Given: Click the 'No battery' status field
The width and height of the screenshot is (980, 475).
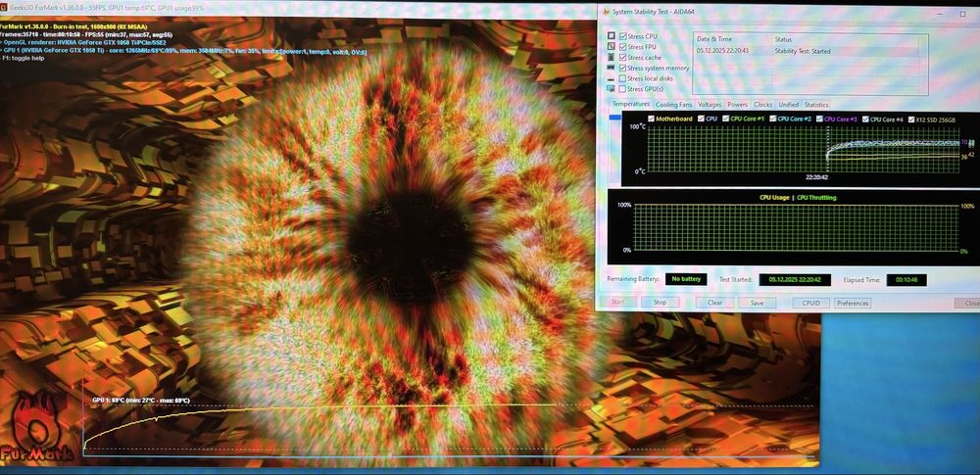Looking at the screenshot, I should click(x=686, y=279).
